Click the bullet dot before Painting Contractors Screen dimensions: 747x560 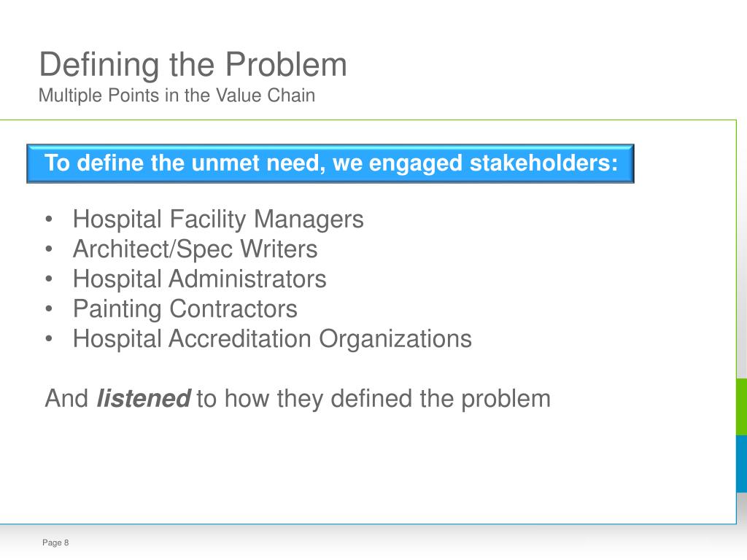[49, 309]
